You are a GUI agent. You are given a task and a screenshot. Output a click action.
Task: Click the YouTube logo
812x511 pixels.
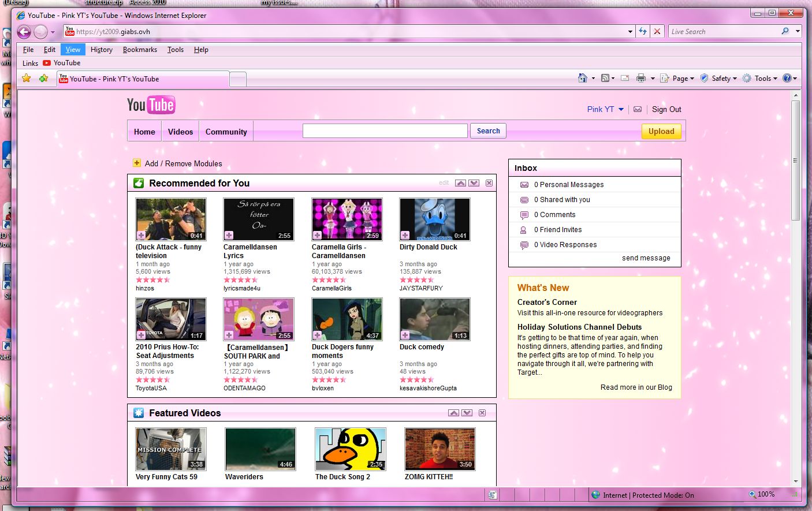(151, 105)
